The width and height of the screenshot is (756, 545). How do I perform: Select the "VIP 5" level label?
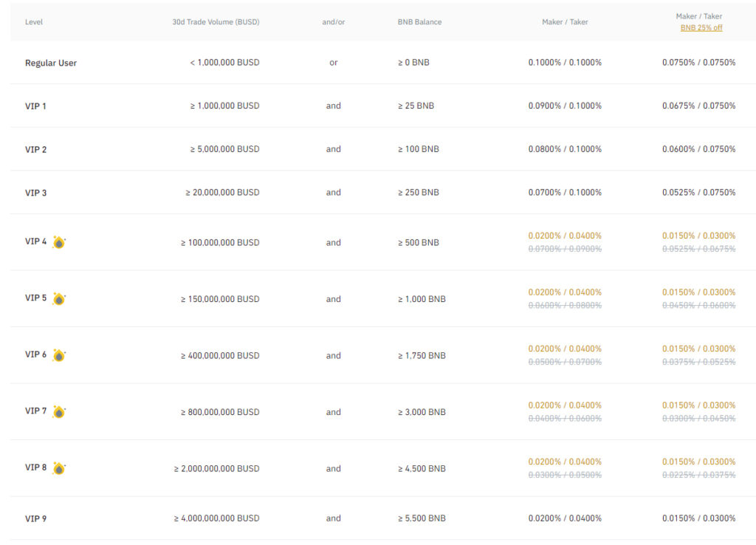35,298
